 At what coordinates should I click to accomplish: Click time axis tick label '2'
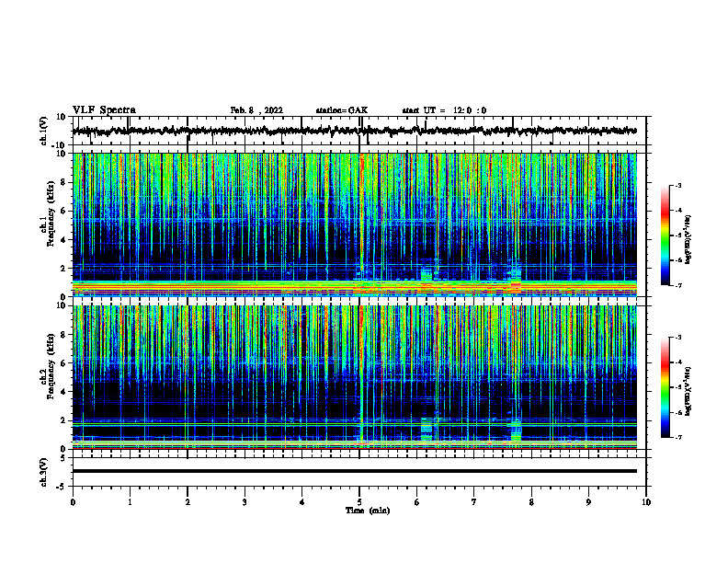point(188,502)
